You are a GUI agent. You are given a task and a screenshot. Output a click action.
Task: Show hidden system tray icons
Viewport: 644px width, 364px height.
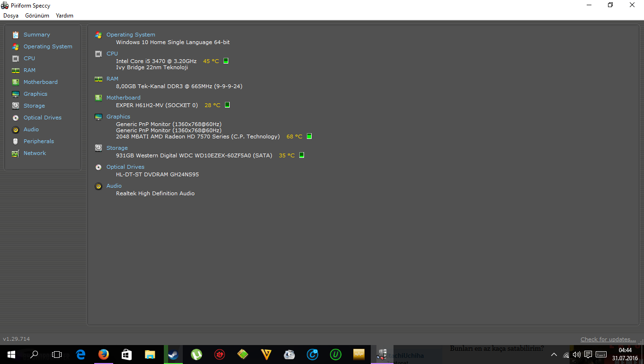(x=554, y=354)
